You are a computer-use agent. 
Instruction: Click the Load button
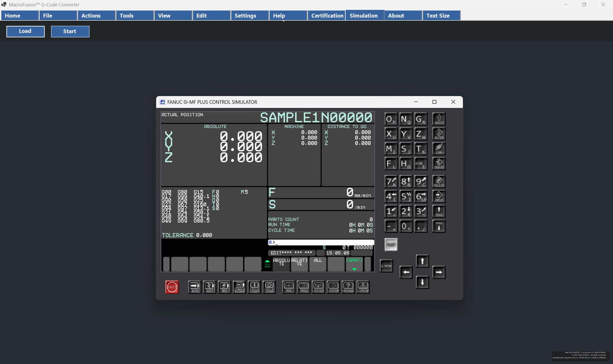[x=25, y=31]
